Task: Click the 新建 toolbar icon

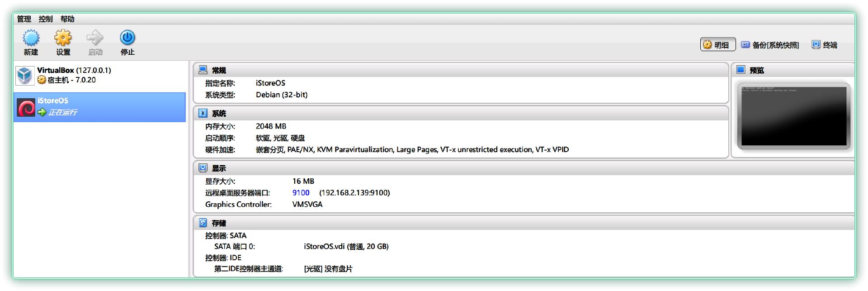Action: pos(31,38)
